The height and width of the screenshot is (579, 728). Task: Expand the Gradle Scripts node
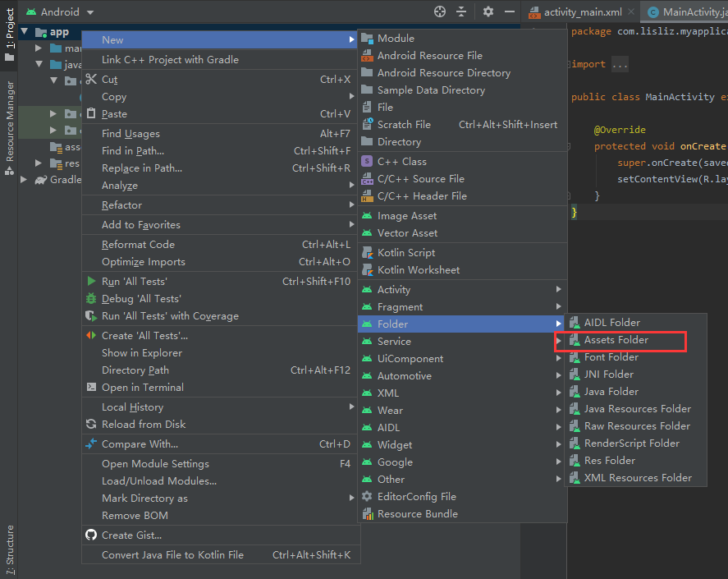click(24, 179)
